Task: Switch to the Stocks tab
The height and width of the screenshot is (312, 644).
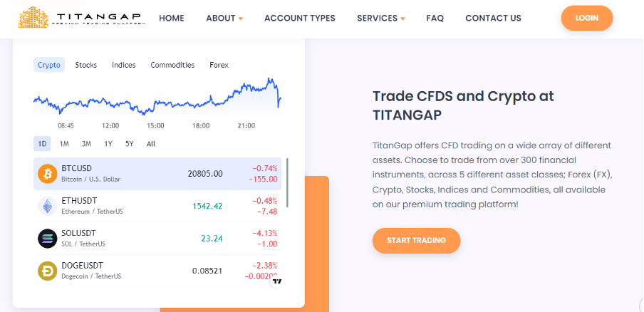Action: [x=85, y=65]
